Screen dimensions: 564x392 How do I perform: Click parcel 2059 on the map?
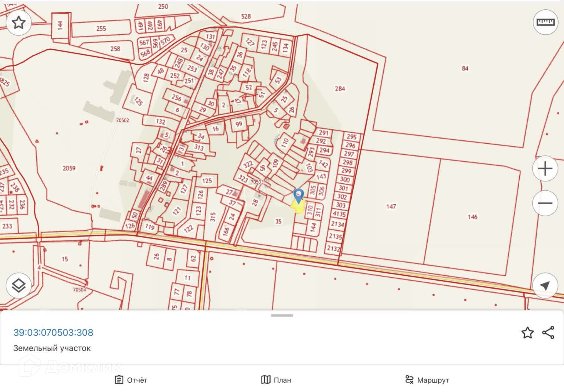(x=69, y=168)
